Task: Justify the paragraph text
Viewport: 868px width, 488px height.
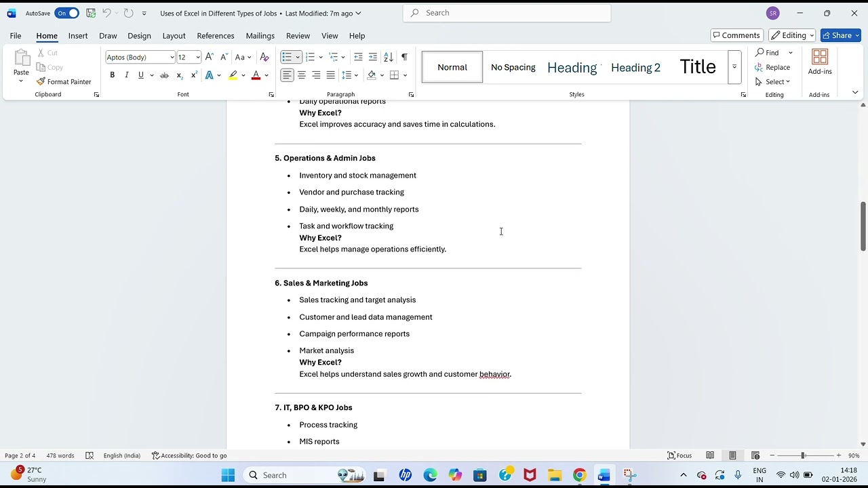Action: (330, 75)
